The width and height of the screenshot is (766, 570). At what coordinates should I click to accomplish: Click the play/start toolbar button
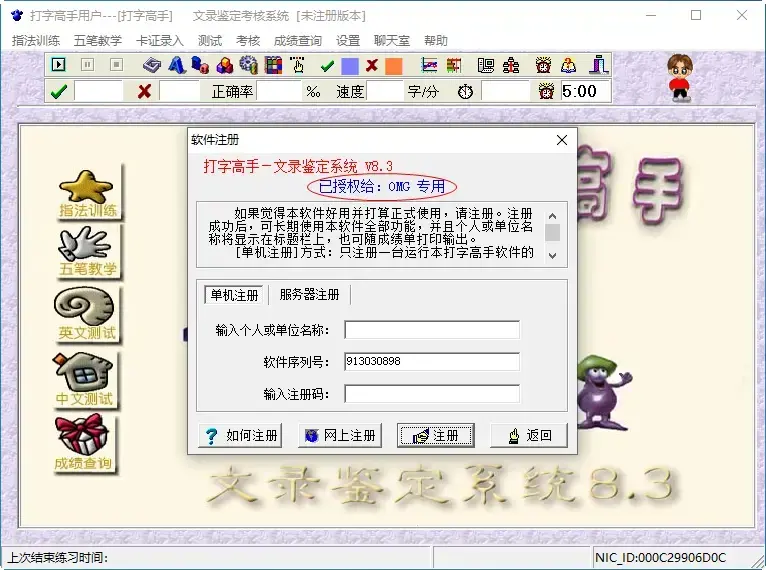(59, 64)
